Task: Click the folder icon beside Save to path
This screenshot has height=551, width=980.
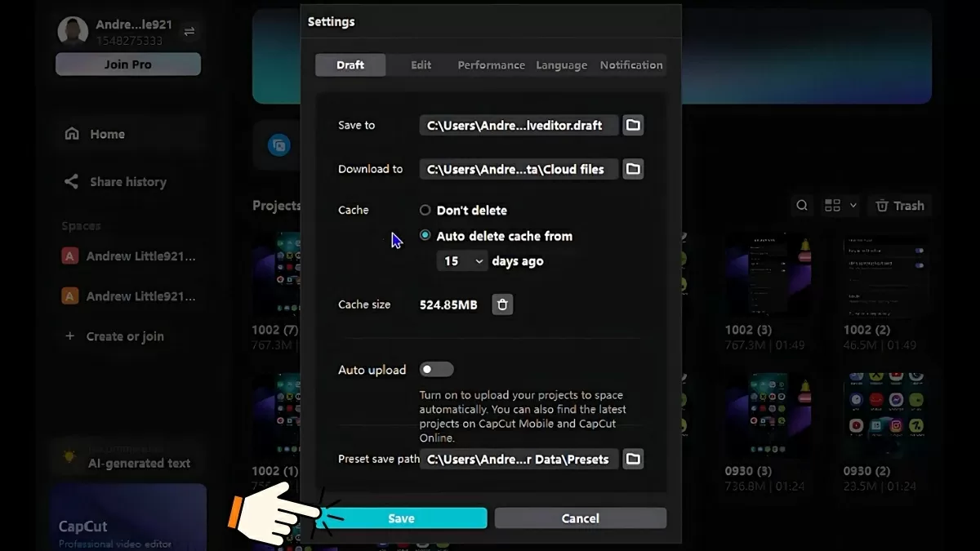Action: click(x=633, y=125)
